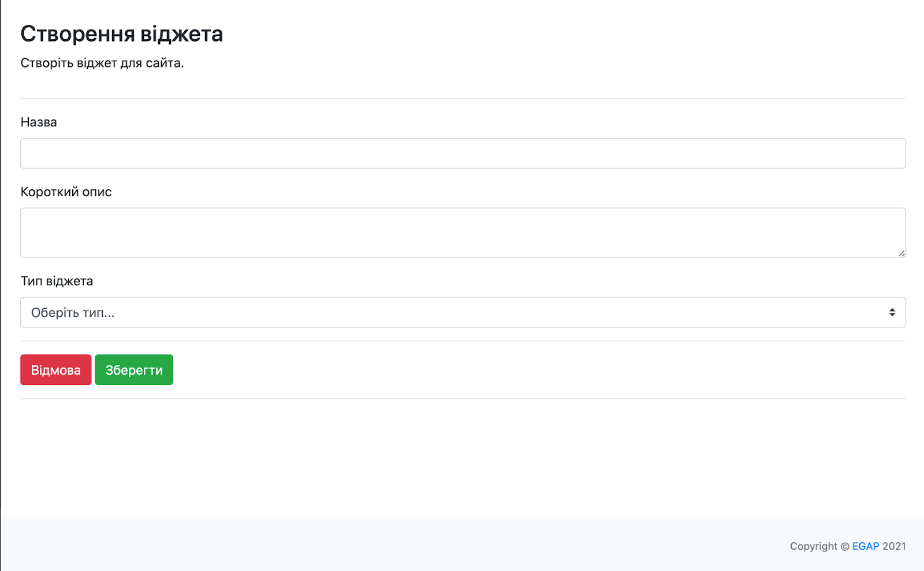This screenshot has height=571, width=924.
Task: Save the widget with Зберегти button
Action: coord(134,370)
